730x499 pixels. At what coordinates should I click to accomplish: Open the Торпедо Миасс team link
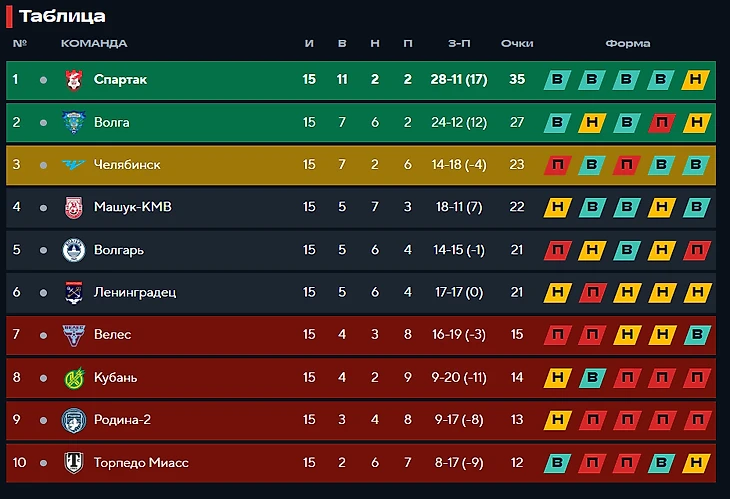coord(140,462)
